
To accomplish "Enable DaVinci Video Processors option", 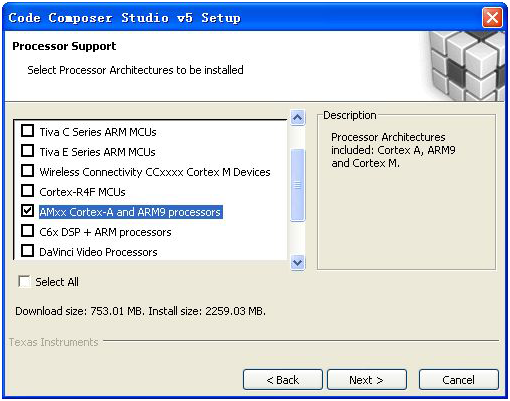I will (x=27, y=251).
